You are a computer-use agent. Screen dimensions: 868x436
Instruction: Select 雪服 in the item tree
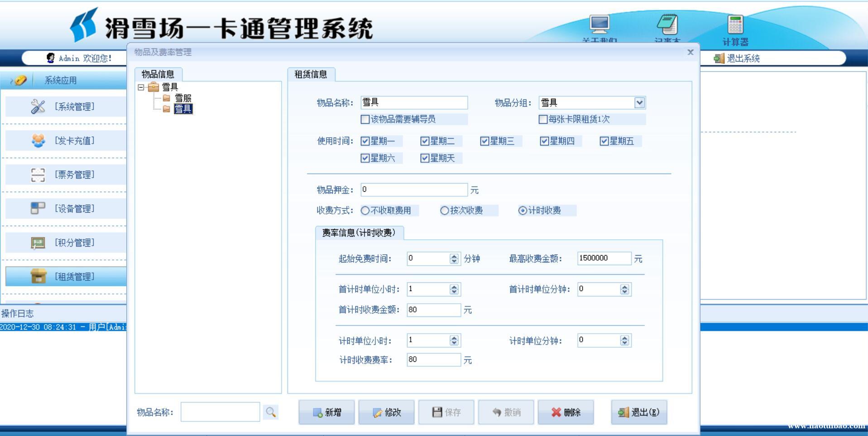pyautogui.click(x=183, y=98)
